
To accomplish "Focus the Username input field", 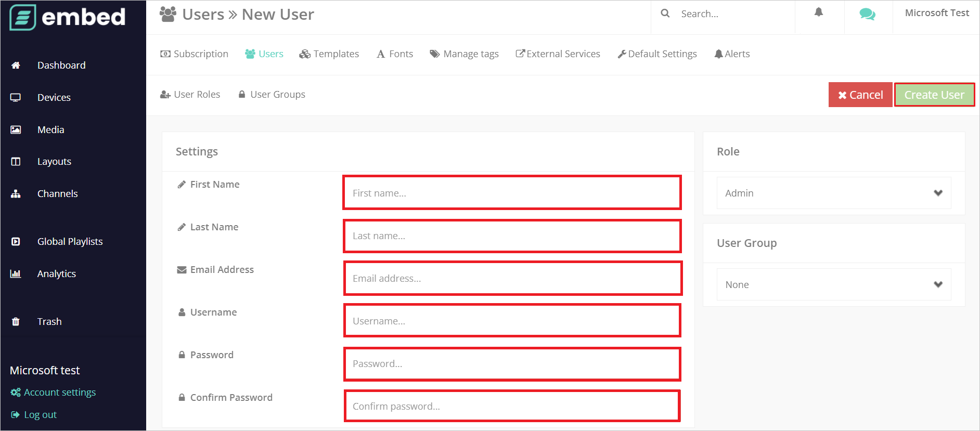I will click(x=512, y=321).
